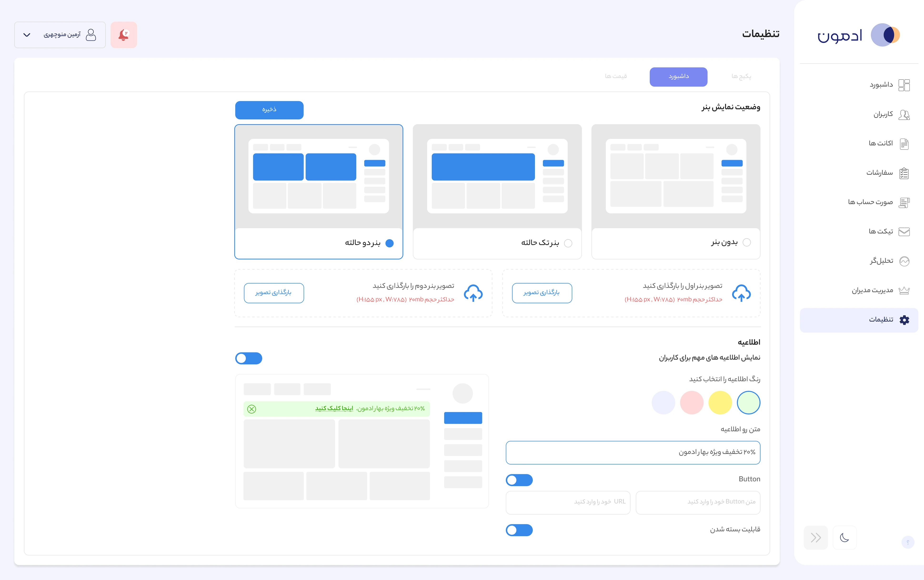924x580 pixels.
Task: Click the رنگ اطلاعیه را انتخاب کنید label
Action: 724,379
